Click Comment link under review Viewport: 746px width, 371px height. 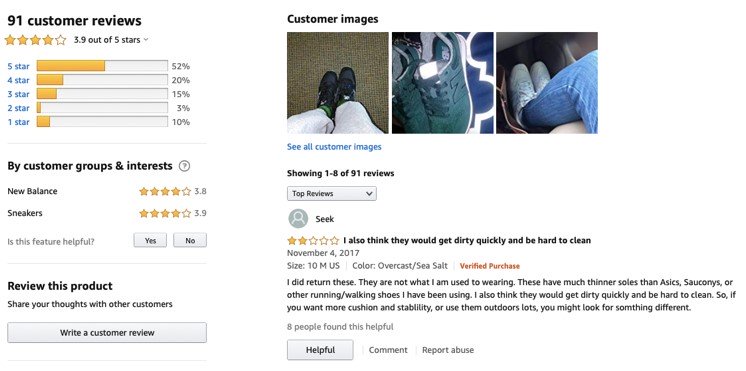388,350
